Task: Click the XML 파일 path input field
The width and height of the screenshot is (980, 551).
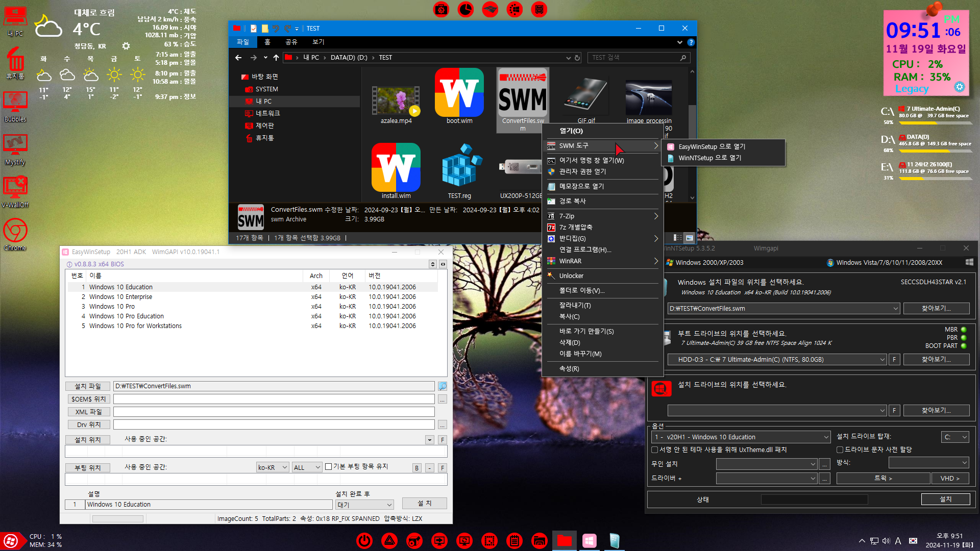Action: [x=274, y=412]
